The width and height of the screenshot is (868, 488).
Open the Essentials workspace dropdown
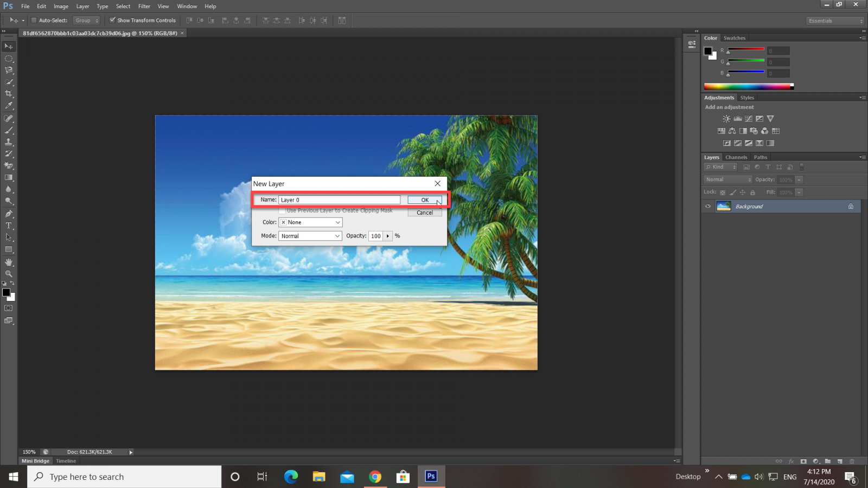pyautogui.click(x=835, y=21)
